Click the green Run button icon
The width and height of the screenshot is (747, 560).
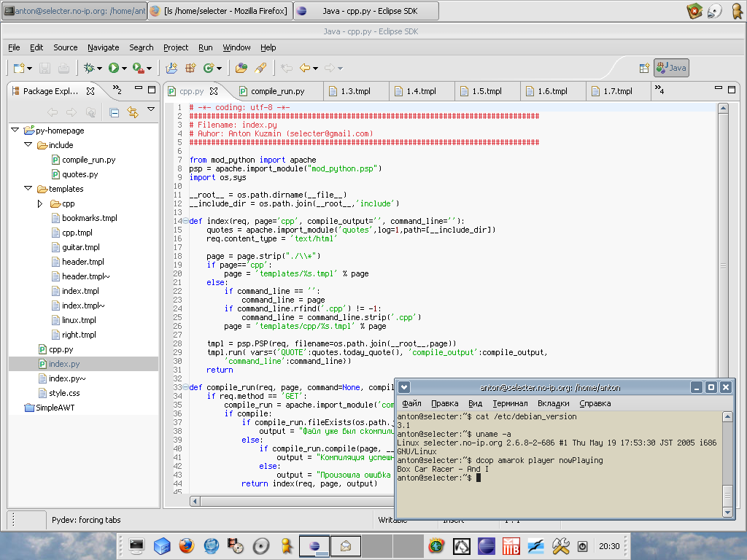coord(113,68)
